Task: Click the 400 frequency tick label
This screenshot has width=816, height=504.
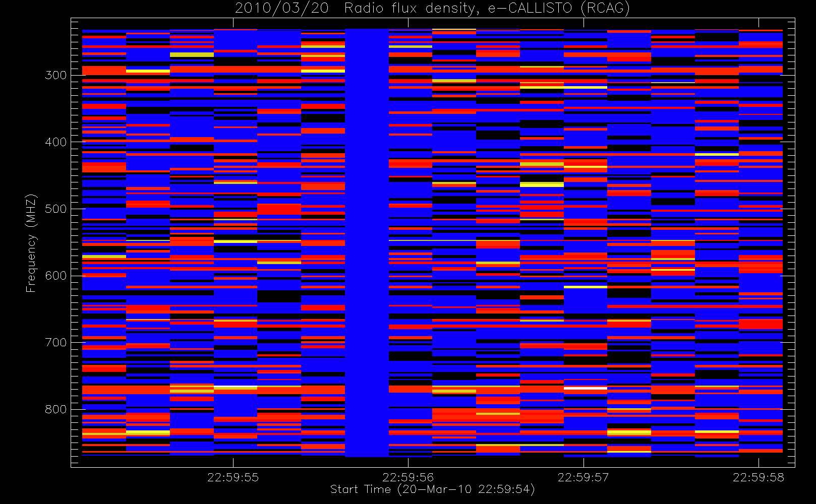Action: pyautogui.click(x=55, y=142)
